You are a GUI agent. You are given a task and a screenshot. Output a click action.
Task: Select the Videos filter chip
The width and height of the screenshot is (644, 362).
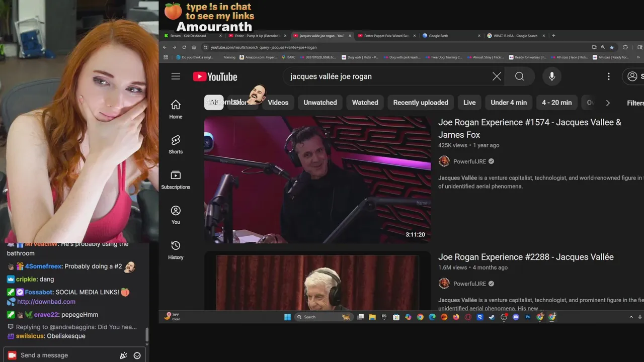pyautogui.click(x=278, y=103)
